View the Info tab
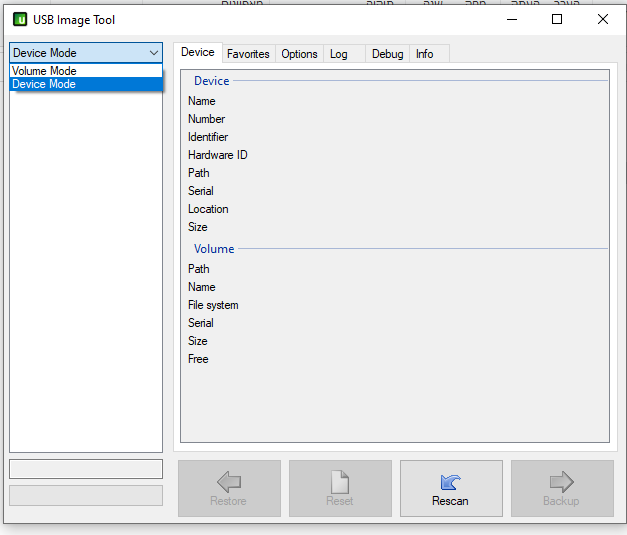The image size is (627, 535). point(429,54)
